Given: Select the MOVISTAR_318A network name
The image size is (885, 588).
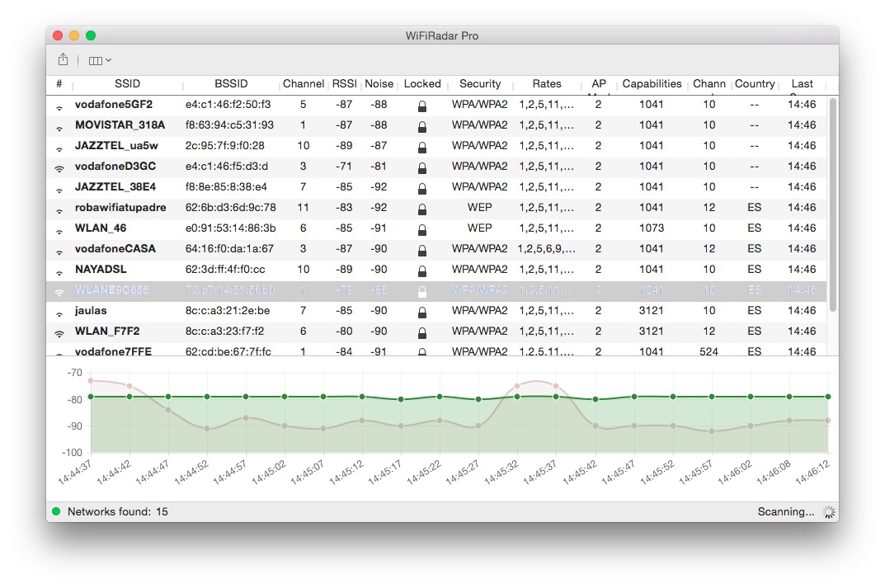Looking at the screenshot, I should [x=120, y=125].
